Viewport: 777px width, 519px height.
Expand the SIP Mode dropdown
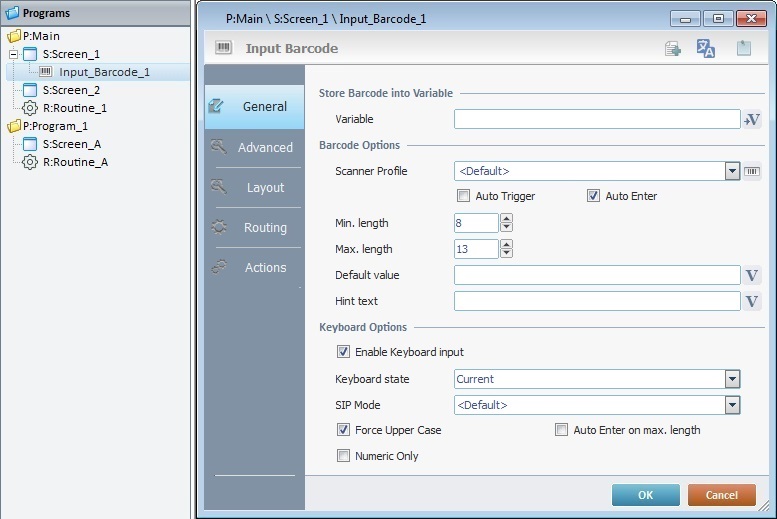point(732,405)
